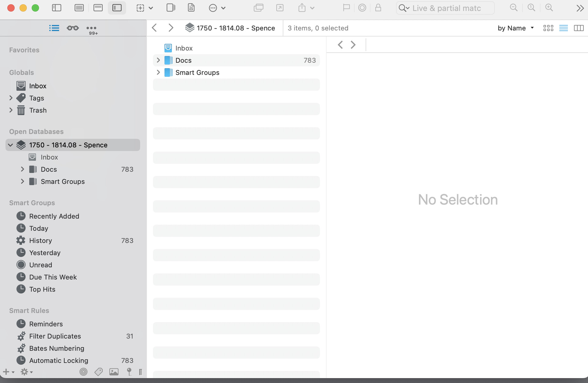This screenshot has height=383, width=588.
Task: Click the image filter icon at sidebar bottom
Action: click(x=114, y=372)
